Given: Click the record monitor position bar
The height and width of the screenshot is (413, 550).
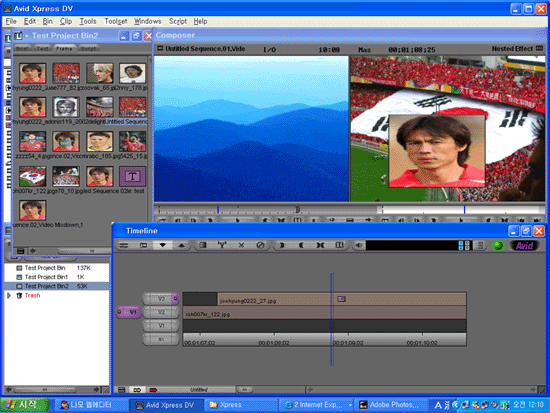Looking at the screenshot, I should (461, 210).
